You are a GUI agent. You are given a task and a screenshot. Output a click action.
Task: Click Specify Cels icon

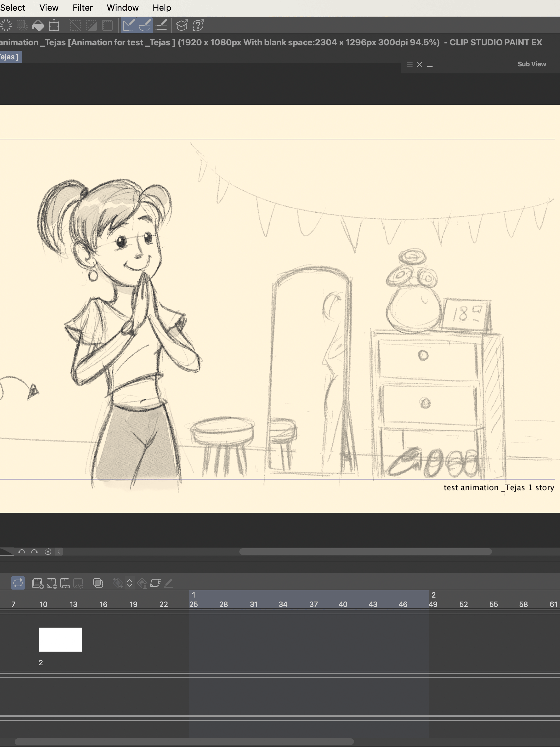pos(65,583)
